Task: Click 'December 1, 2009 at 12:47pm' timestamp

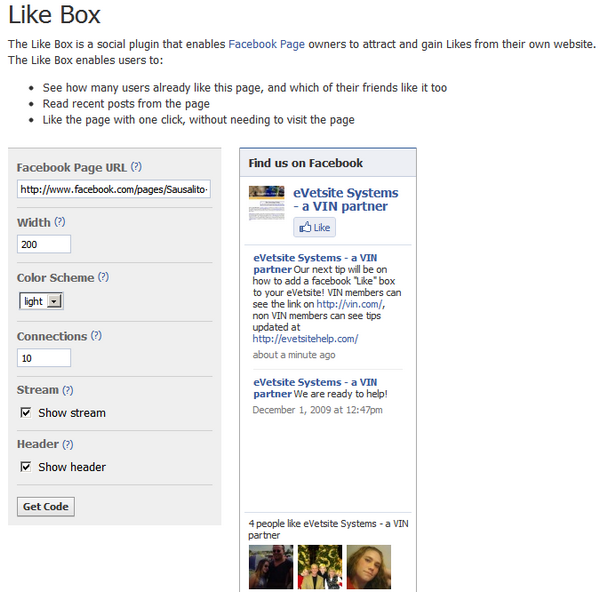Action: click(318, 410)
